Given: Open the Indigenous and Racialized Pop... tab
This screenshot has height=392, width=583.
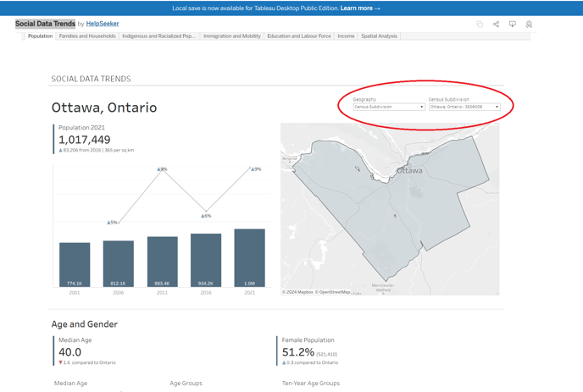Looking at the screenshot, I should [158, 36].
